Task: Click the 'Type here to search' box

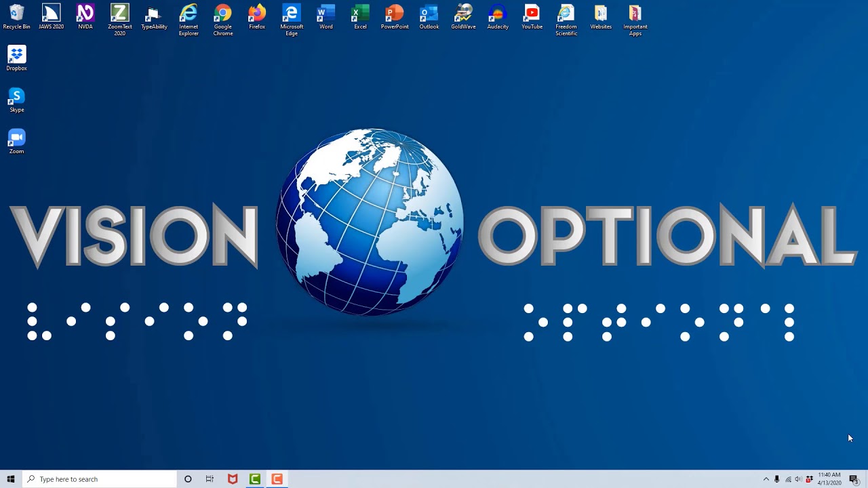Action: [x=99, y=479]
